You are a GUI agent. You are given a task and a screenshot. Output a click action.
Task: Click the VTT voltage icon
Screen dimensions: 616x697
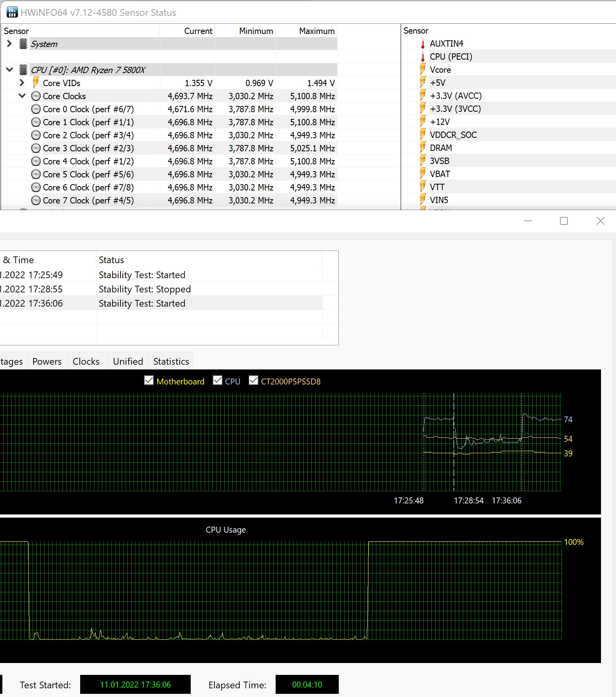(423, 187)
